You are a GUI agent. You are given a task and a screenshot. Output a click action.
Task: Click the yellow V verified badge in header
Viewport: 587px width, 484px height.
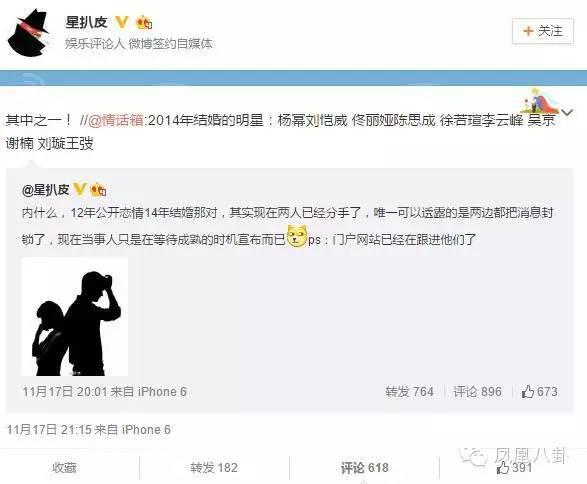click(122, 22)
